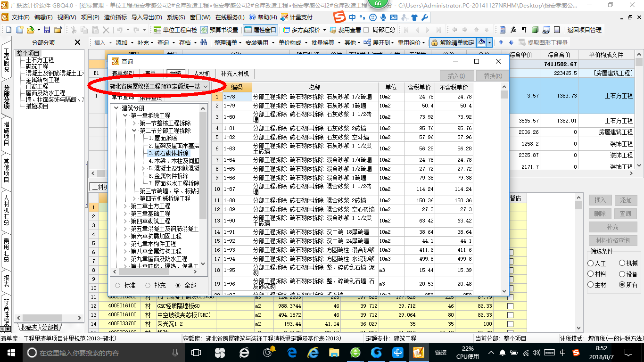Click the 解除清单锁定 unlock button
The width and height of the screenshot is (644, 362).
click(453, 42)
